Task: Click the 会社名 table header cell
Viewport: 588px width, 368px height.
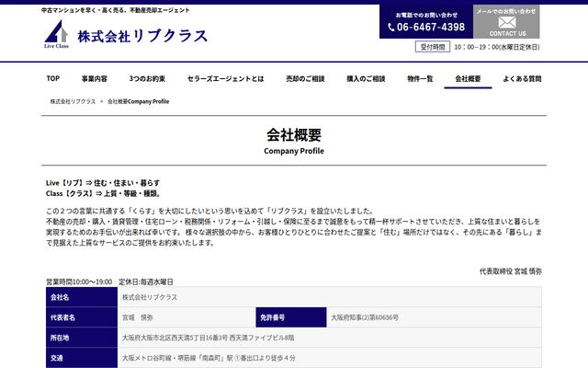Action: pos(82,297)
